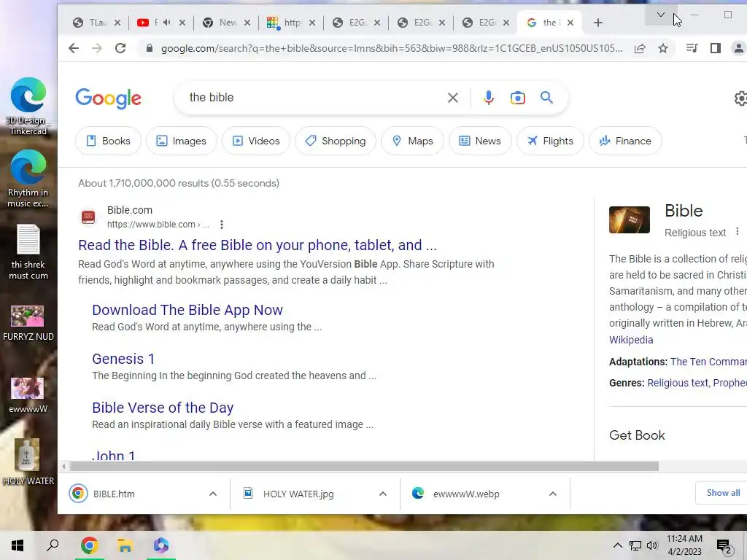Start voice search with the microphone
Screen dimensions: 747x560
(488, 98)
